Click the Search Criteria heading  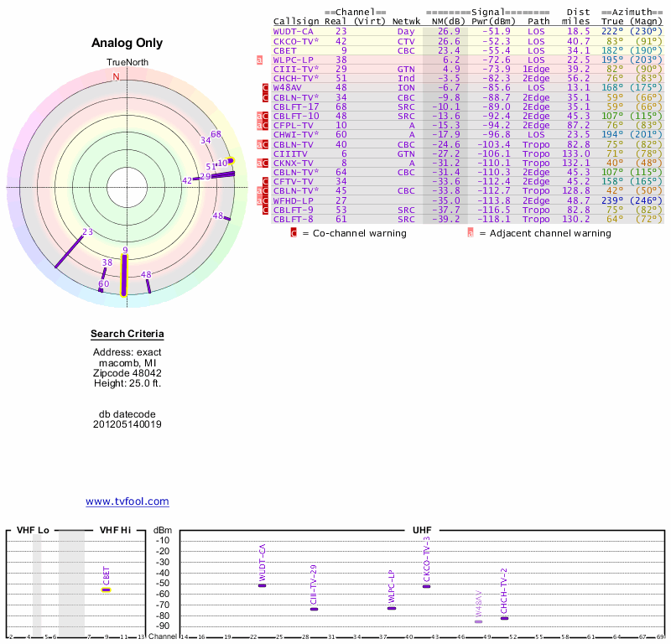[127, 335]
